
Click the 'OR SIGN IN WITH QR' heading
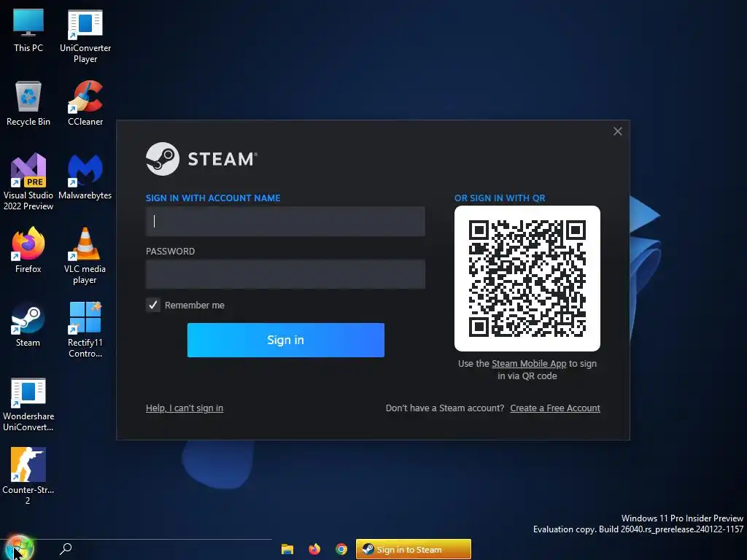(x=500, y=198)
